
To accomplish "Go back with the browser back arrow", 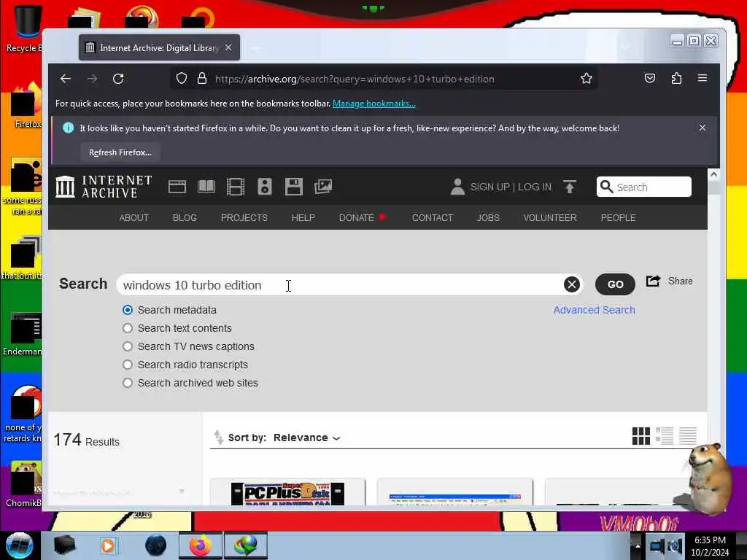I will click(66, 79).
